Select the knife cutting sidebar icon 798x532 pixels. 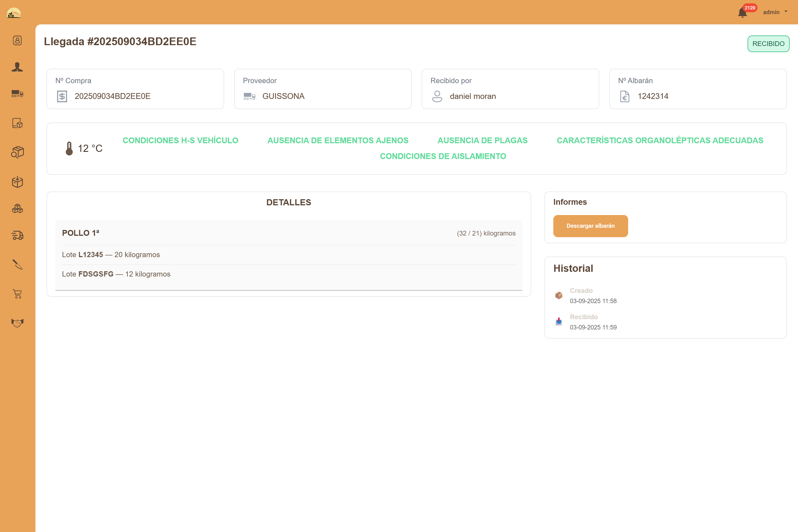pyautogui.click(x=17, y=264)
